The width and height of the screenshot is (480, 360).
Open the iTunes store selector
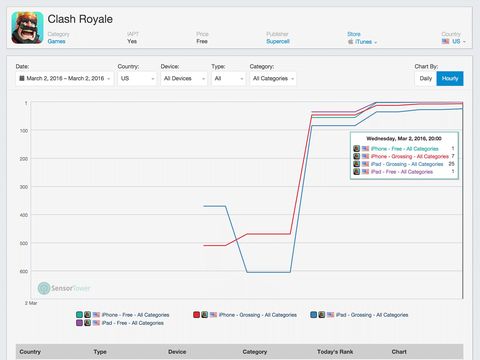click(362, 42)
